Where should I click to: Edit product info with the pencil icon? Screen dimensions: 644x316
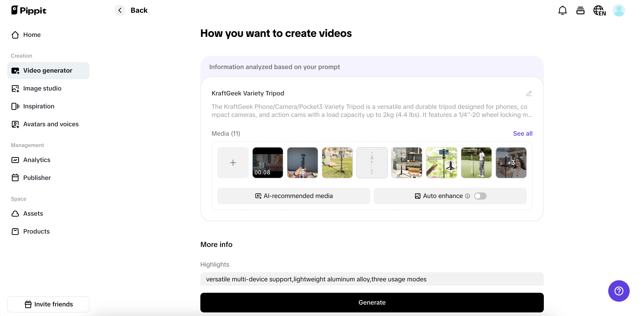tap(529, 93)
